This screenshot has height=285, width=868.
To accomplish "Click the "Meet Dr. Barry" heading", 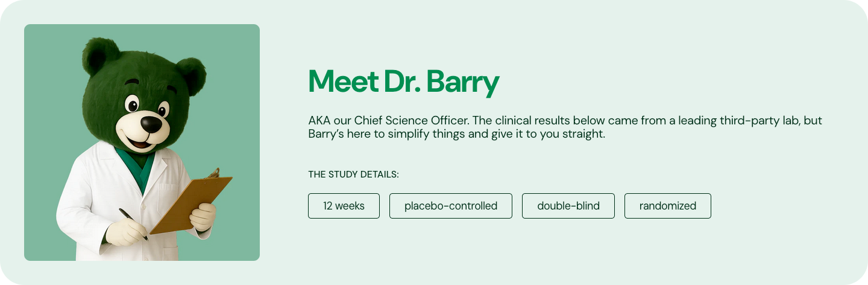I will [x=404, y=82].
